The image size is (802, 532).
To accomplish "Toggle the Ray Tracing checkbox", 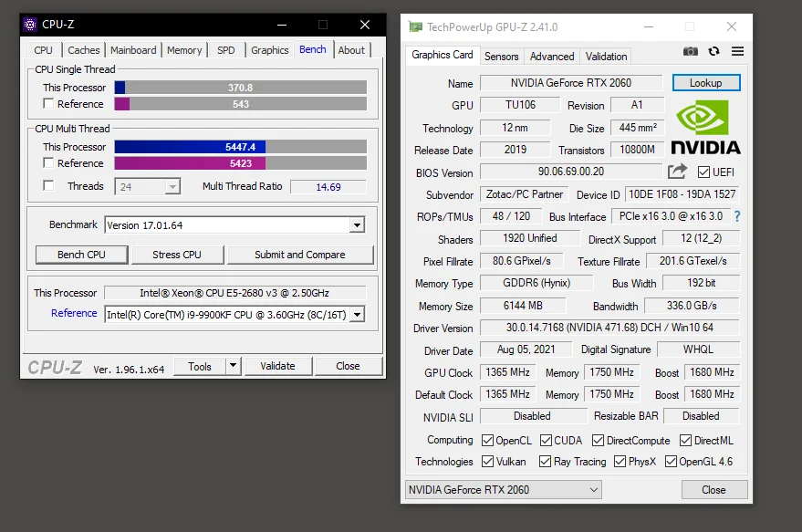I will coord(546,462).
